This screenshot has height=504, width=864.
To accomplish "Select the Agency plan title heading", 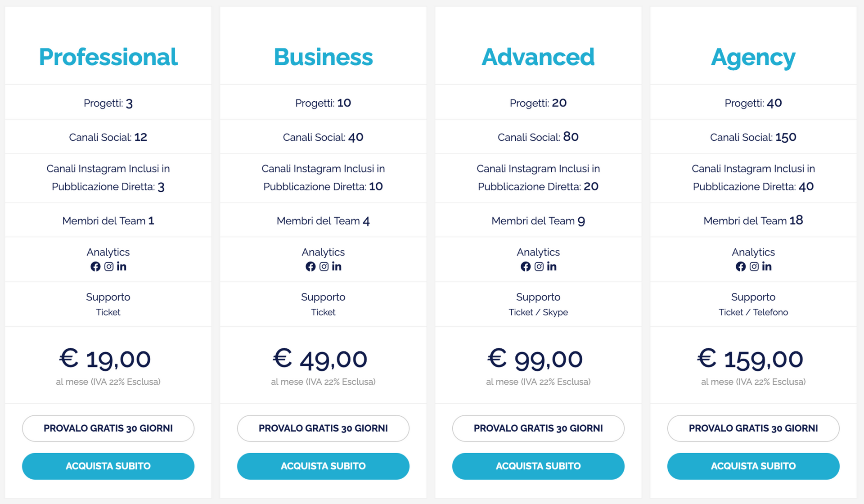I will [x=753, y=57].
